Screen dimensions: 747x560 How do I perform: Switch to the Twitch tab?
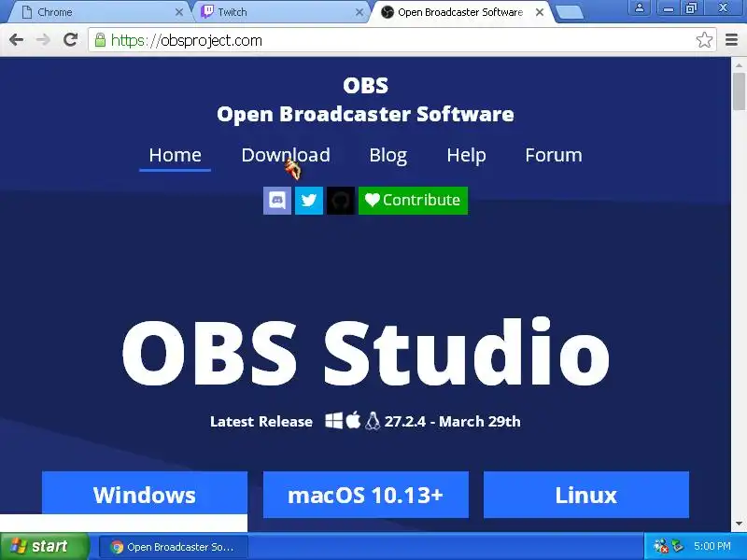click(281, 12)
